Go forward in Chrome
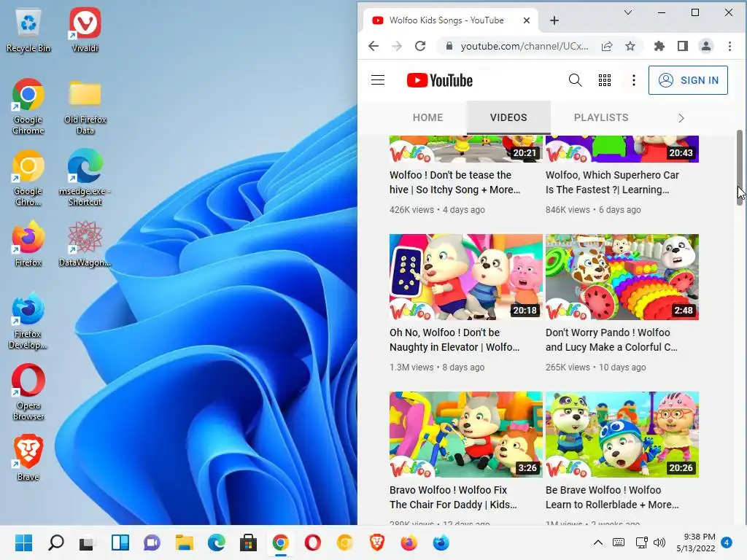The image size is (747, 560). [x=397, y=46]
